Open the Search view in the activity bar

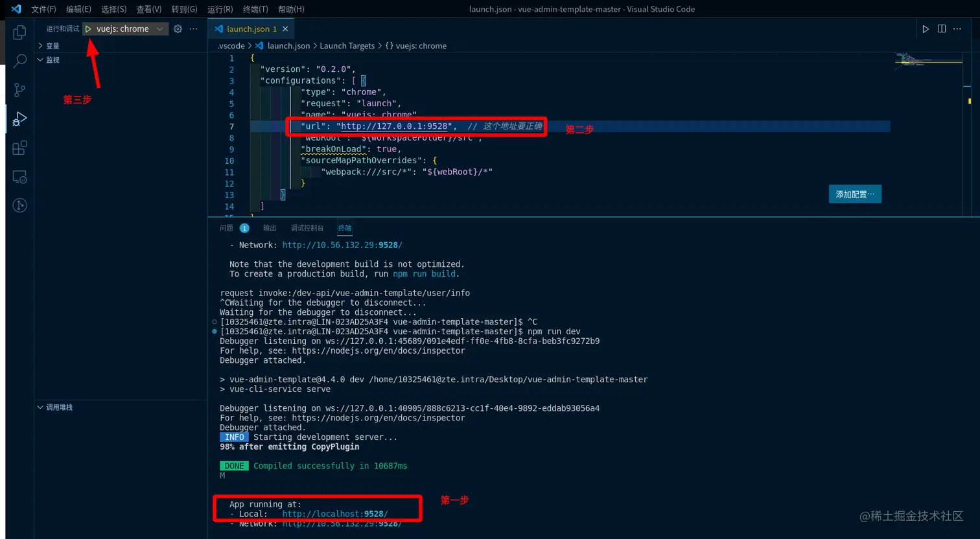pyautogui.click(x=19, y=62)
